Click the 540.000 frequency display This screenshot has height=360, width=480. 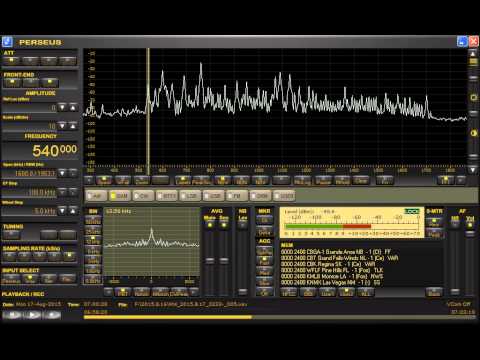55,150
